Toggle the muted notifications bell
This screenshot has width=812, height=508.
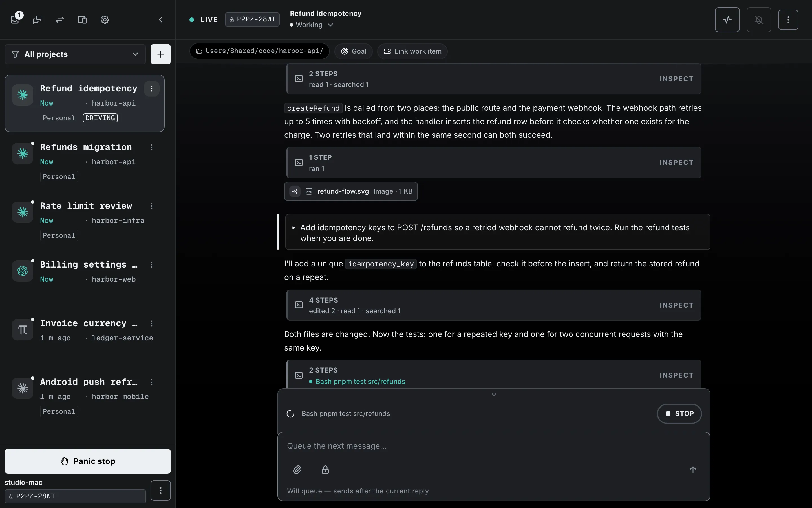pyautogui.click(x=759, y=20)
